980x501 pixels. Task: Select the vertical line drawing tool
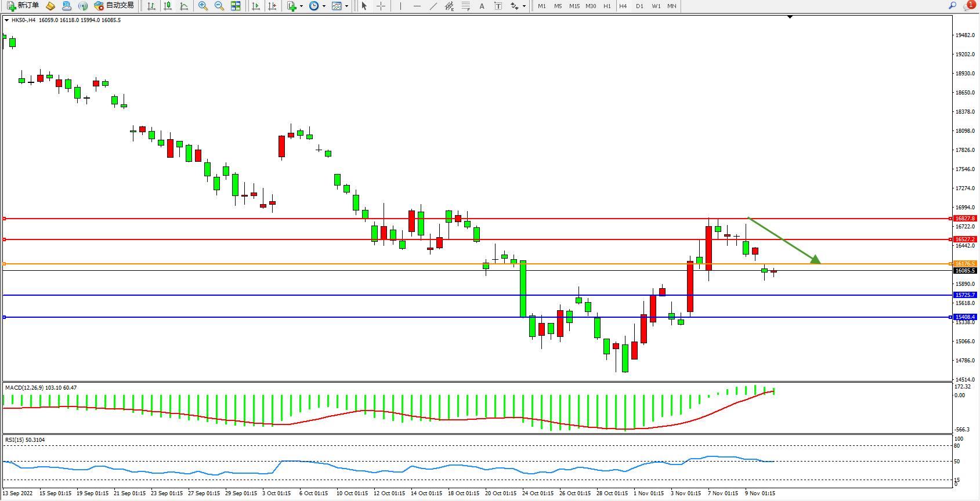pyautogui.click(x=400, y=6)
